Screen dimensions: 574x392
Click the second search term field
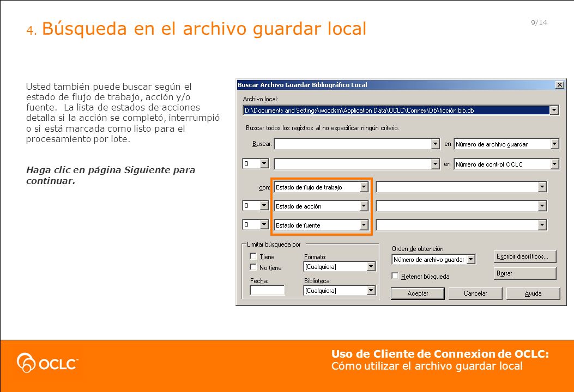pyautogui.click(x=353, y=164)
